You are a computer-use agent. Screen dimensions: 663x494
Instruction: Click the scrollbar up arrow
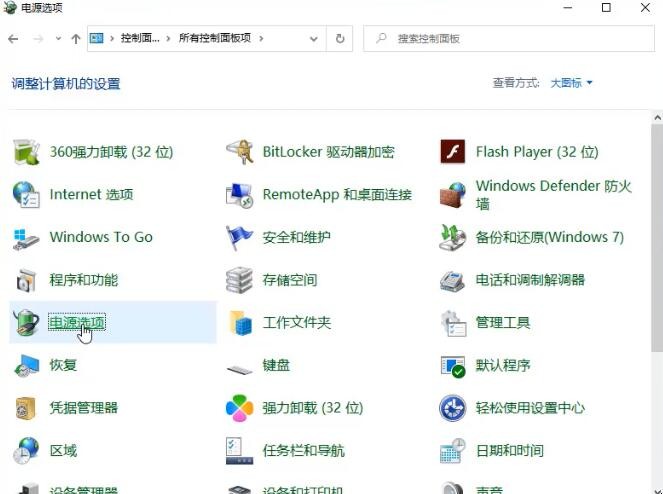[658, 117]
